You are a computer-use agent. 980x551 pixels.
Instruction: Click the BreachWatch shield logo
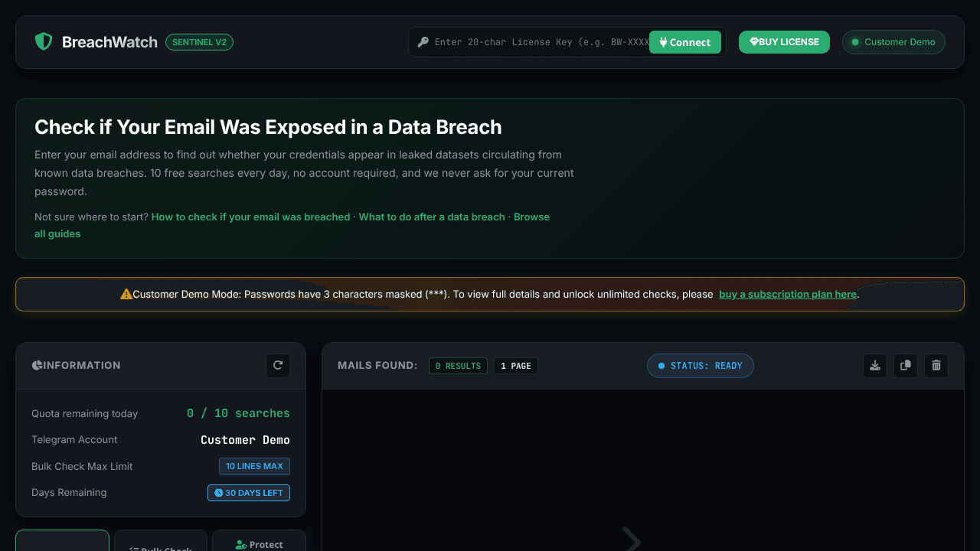[44, 42]
